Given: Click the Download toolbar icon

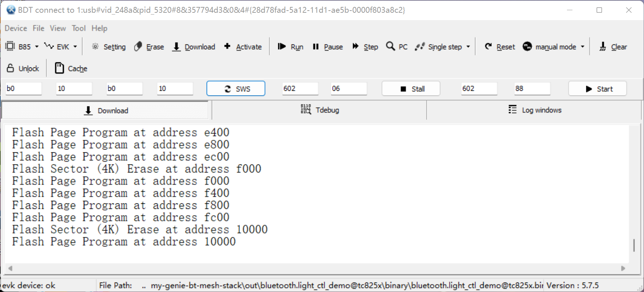Looking at the screenshot, I should point(176,47).
